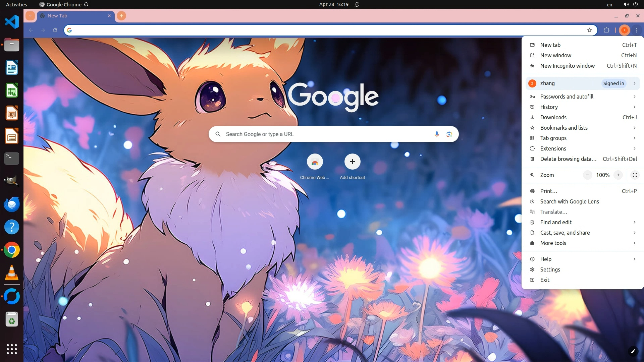Click the Customize Chrome pencil icon
The width and height of the screenshot is (644, 362).
click(x=633, y=351)
